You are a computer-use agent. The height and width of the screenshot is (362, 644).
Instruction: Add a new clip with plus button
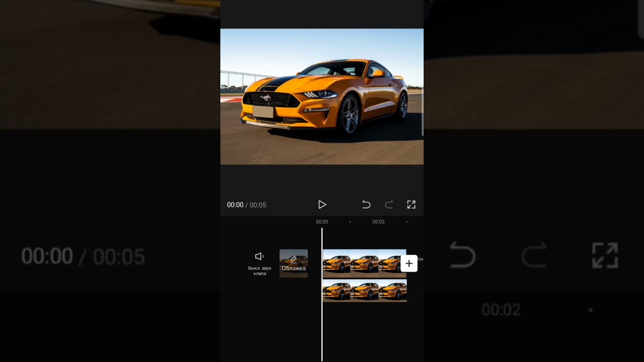pyautogui.click(x=409, y=263)
